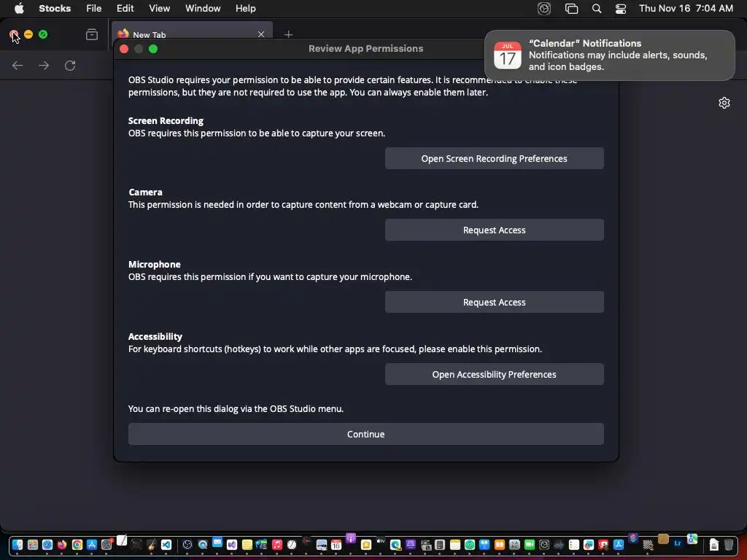
Task: Open the View menu
Action: tap(159, 9)
